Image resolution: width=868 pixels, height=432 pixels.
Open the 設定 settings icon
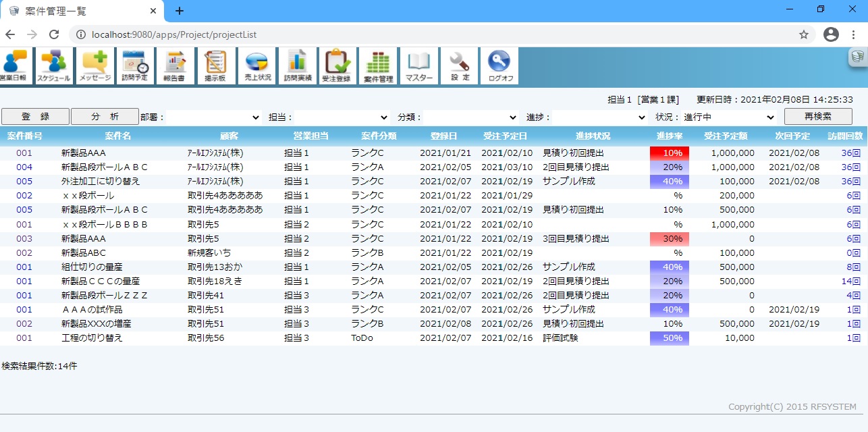pyautogui.click(x=459, y=66)
